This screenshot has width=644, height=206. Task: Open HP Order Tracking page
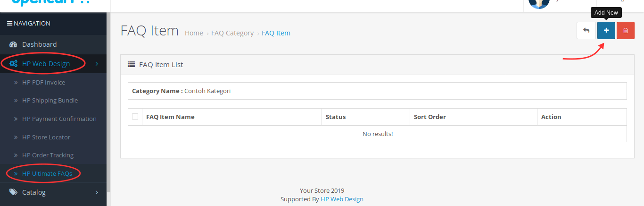click(48, 155)
